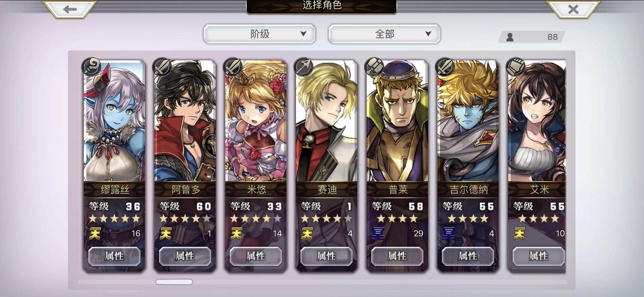Open 属性 for 缪露丝
Screen dimensions: 644x297
(114, 256)
